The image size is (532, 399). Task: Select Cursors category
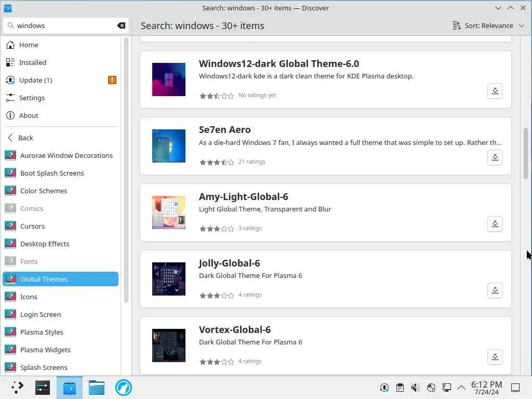(60, 226)
